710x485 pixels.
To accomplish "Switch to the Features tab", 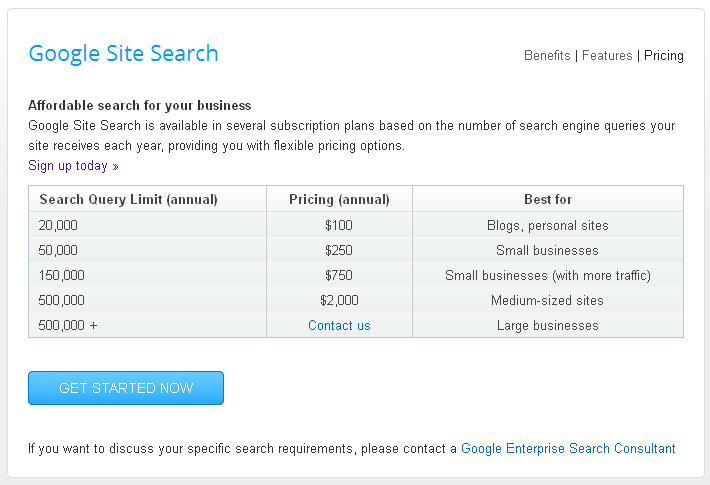I will click(607, 56).
